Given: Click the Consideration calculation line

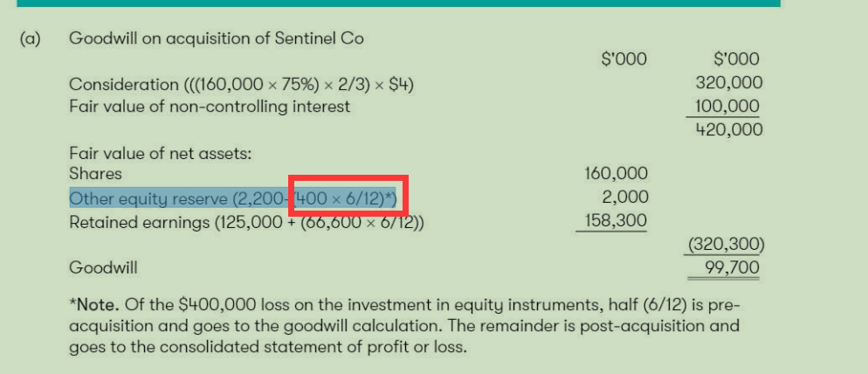Looking at the screenshot, I should [241, 85].
